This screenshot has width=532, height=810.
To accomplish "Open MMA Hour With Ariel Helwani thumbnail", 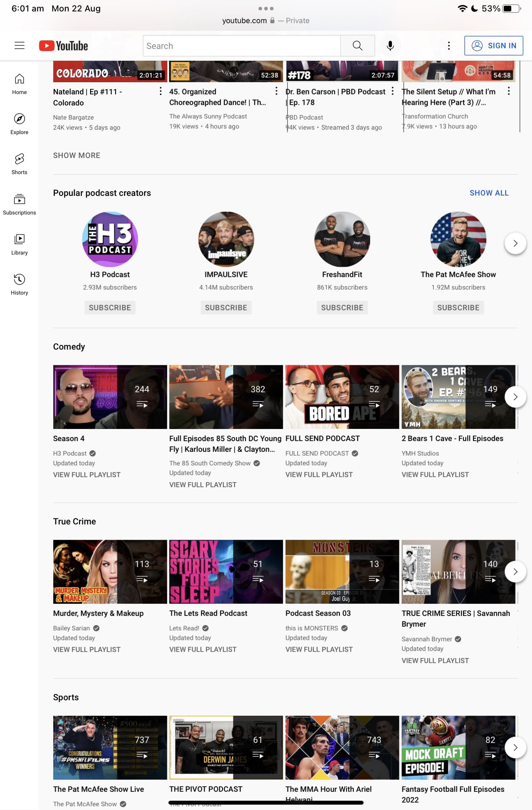I will [x=342, y=747].
